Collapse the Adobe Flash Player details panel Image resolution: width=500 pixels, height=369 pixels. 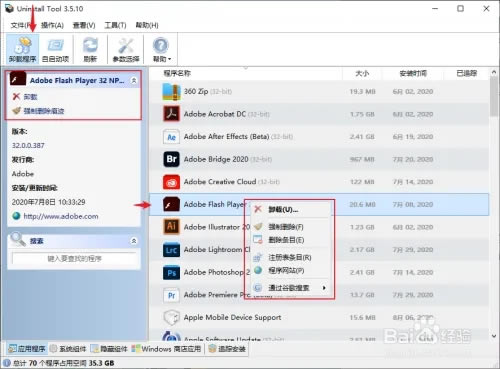134,80
